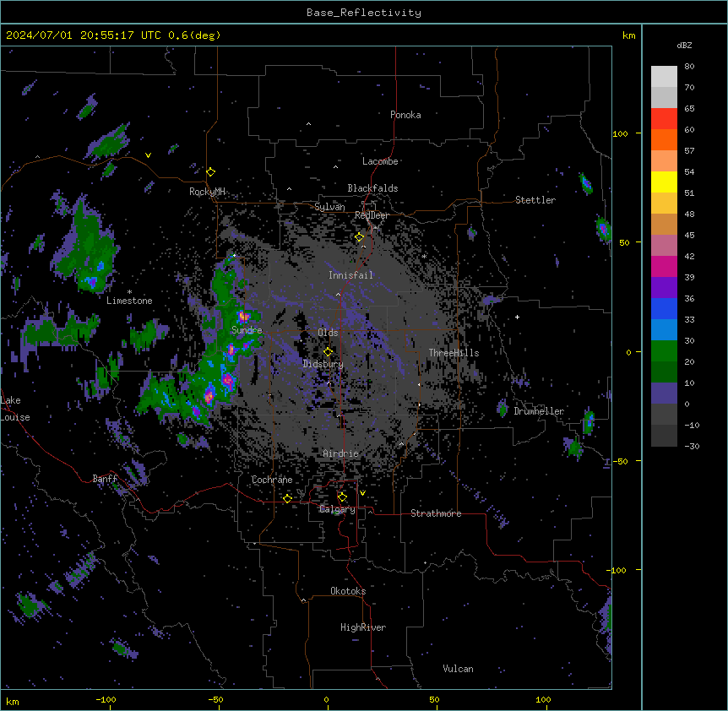Click the Airdrie city label
Screen dimensions: 728x711
click(341, 453)
